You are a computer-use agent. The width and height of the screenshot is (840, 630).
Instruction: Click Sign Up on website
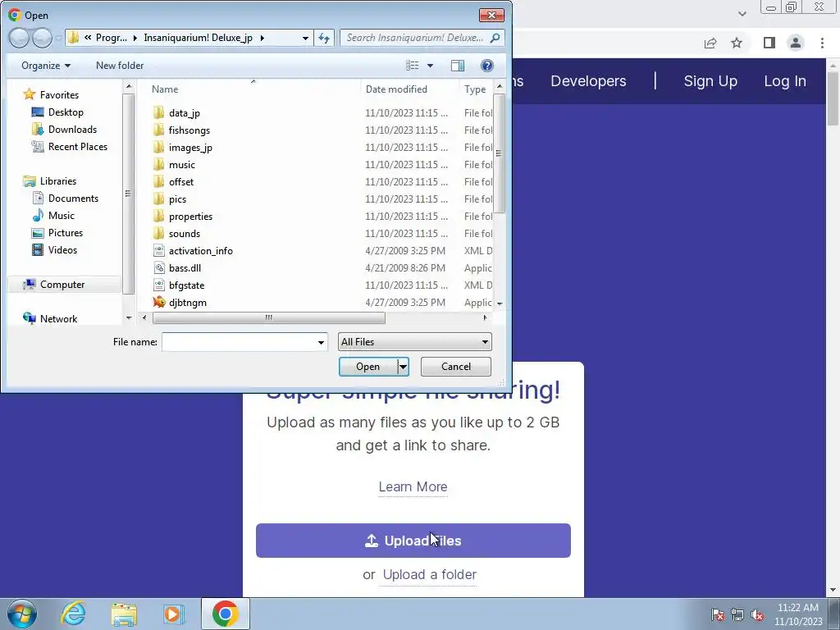pyautogui.click(x=710, y=81)
